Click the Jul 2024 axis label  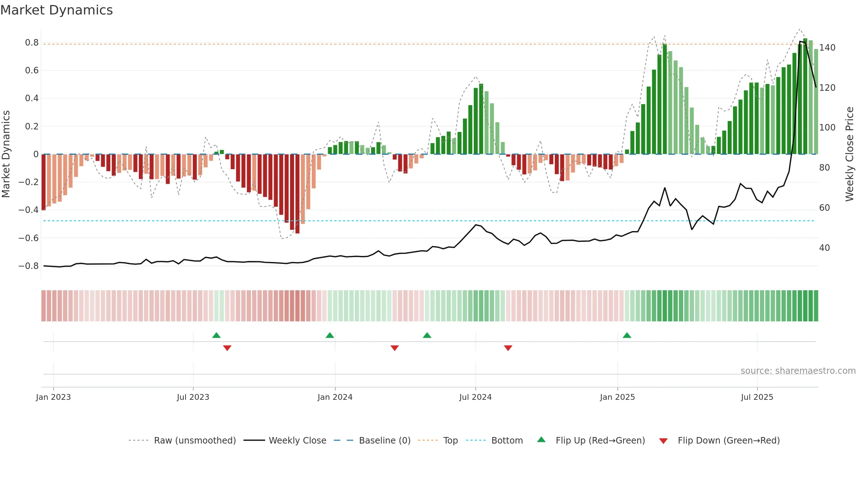click(476, 397)
